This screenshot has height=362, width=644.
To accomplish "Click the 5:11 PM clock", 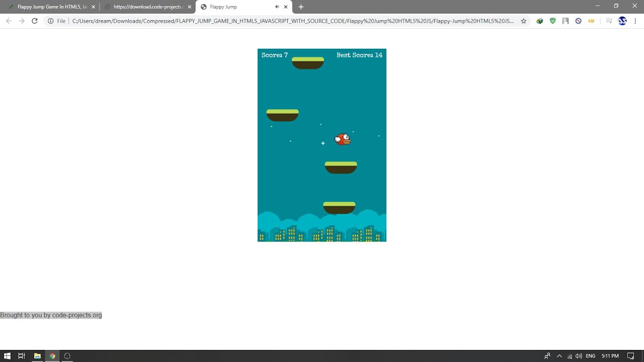I will pos(610,356).
